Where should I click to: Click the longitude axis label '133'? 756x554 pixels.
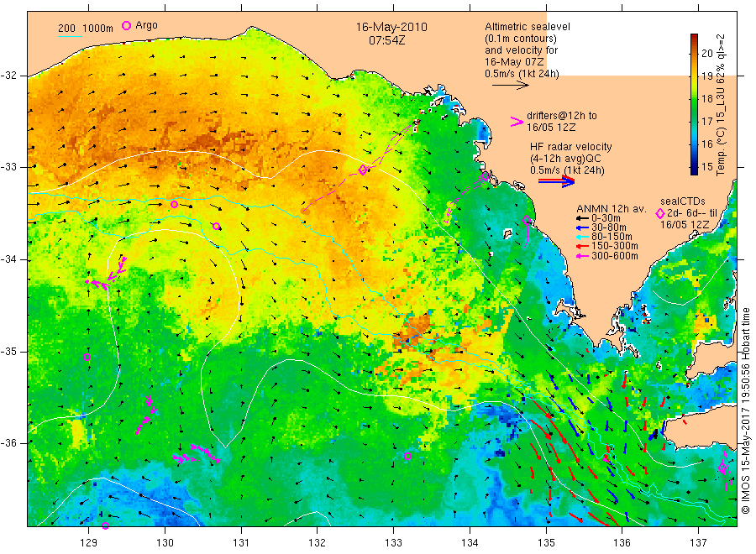pos(393,543)
